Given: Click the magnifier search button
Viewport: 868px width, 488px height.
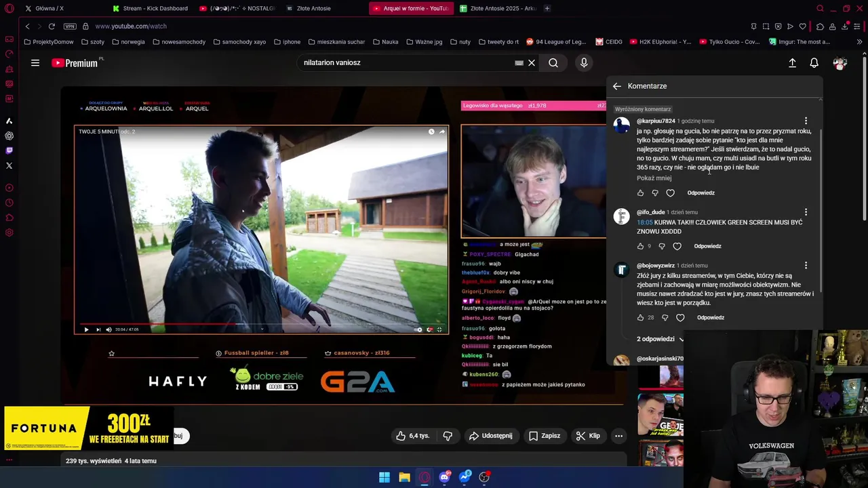Looking at the screenshot, I should [553, 63].
